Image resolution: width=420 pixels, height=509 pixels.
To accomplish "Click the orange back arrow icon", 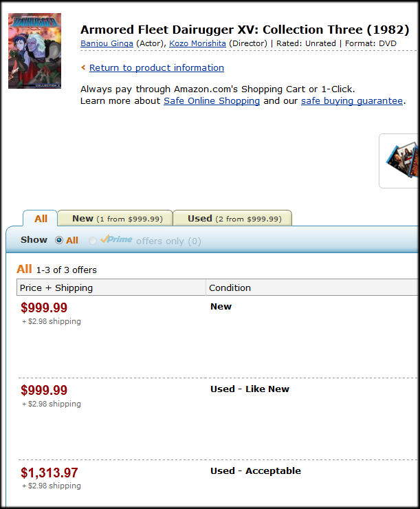I will tap(83, 67).
